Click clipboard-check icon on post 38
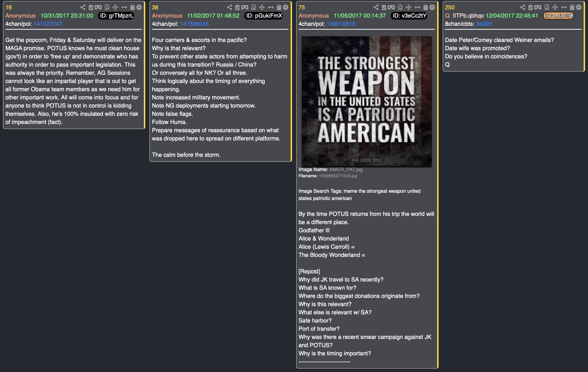 [237, 7]
